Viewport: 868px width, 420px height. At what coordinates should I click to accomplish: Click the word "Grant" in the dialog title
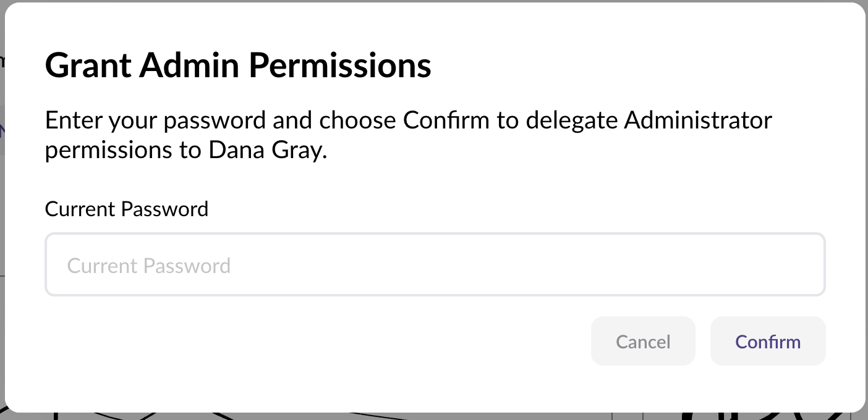coord(87,65)
